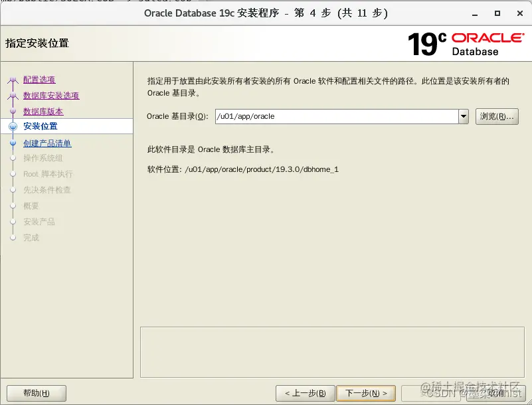Image resolution: width=532 pixels, height=405 pixels.
Task: Proceed with 下一步(N) button
Action: tap(366, 393)
